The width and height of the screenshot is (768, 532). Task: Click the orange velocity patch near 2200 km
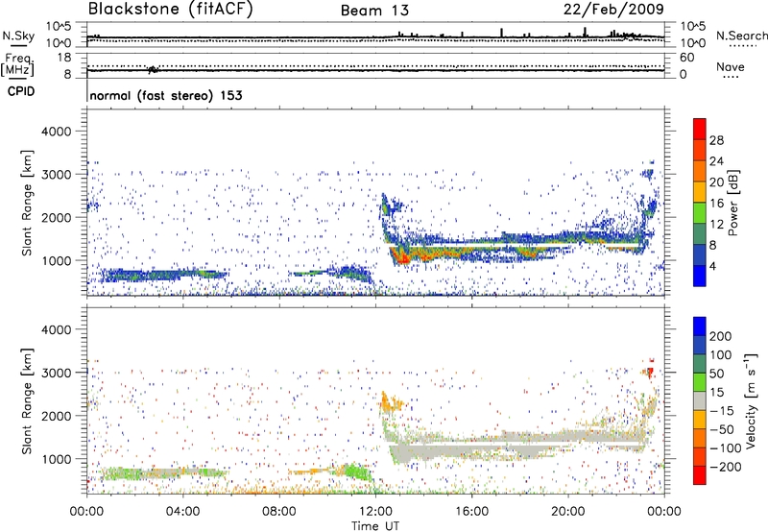[x=392, y=403]
